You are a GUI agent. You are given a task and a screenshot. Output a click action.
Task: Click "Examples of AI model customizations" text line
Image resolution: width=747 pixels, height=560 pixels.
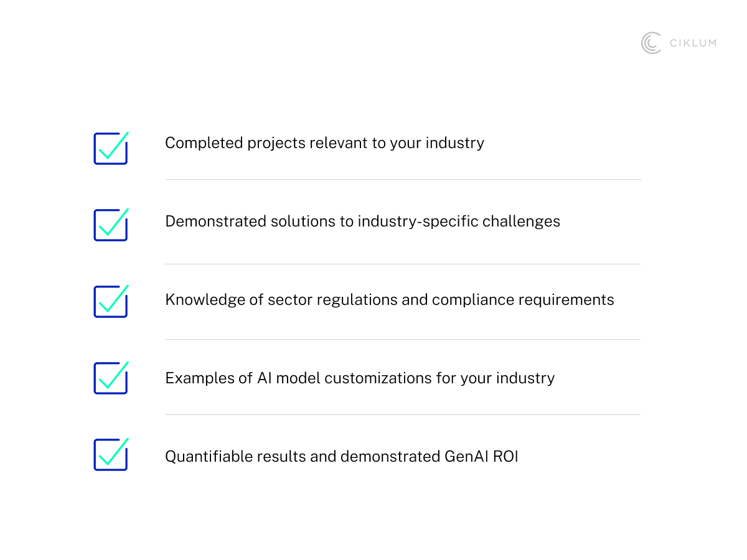pos(360,378)
